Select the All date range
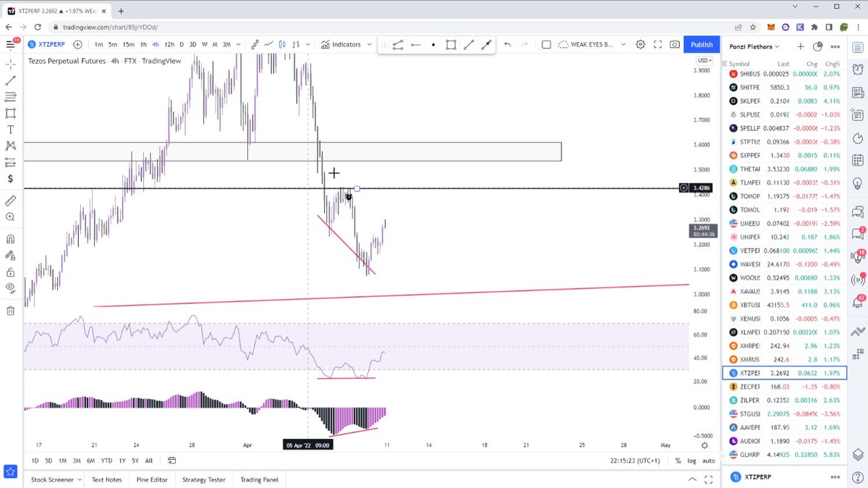The width and height of the screenshot is (868, 488). (x=149, y=460)
